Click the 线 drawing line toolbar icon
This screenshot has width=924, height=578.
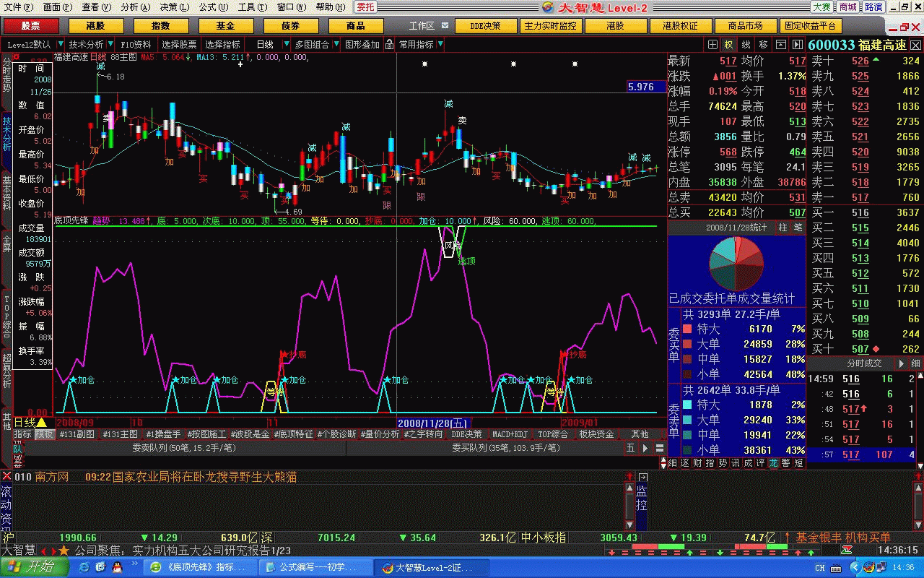tap(746, 45)
